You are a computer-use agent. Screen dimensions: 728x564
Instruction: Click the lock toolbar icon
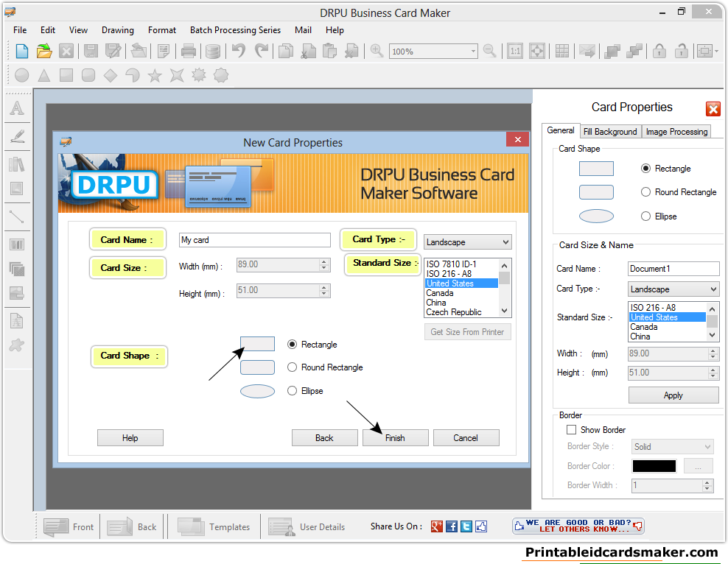click(x=659, y=51)
